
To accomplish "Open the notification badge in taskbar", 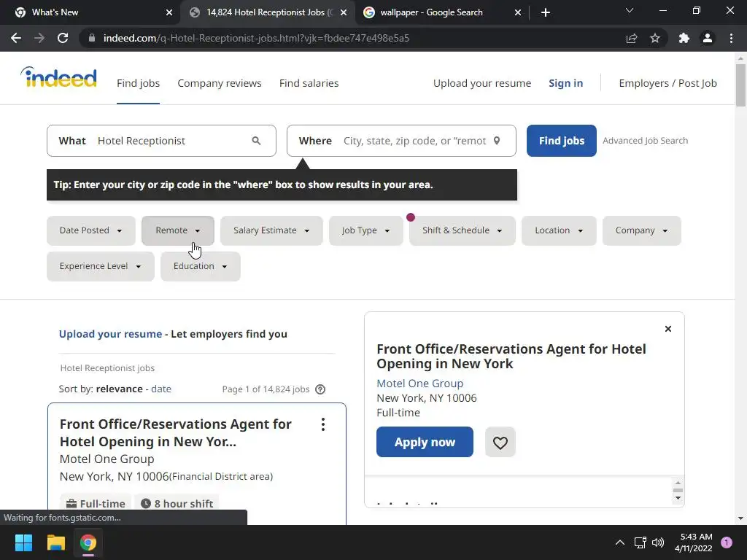I will point(727,542).
